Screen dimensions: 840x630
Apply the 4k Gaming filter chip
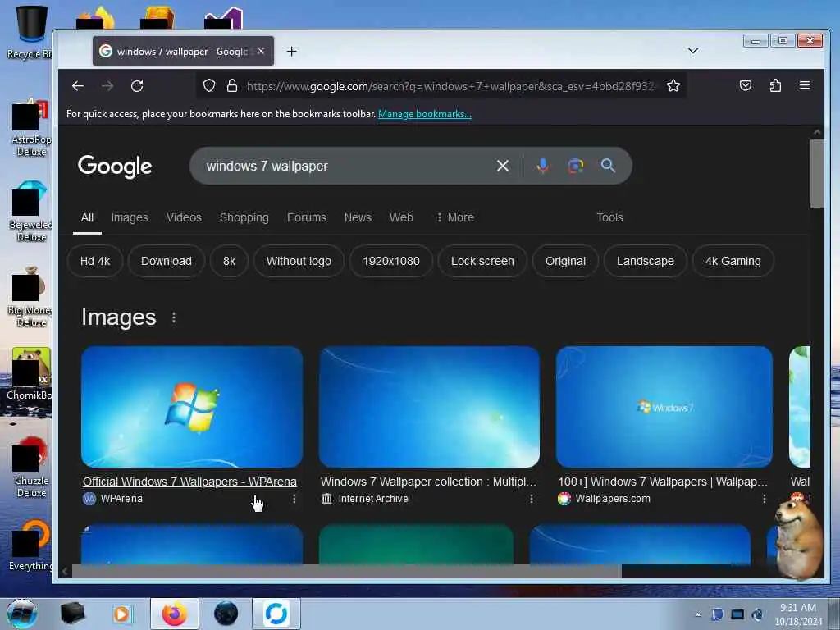click(x=733, y=261)
